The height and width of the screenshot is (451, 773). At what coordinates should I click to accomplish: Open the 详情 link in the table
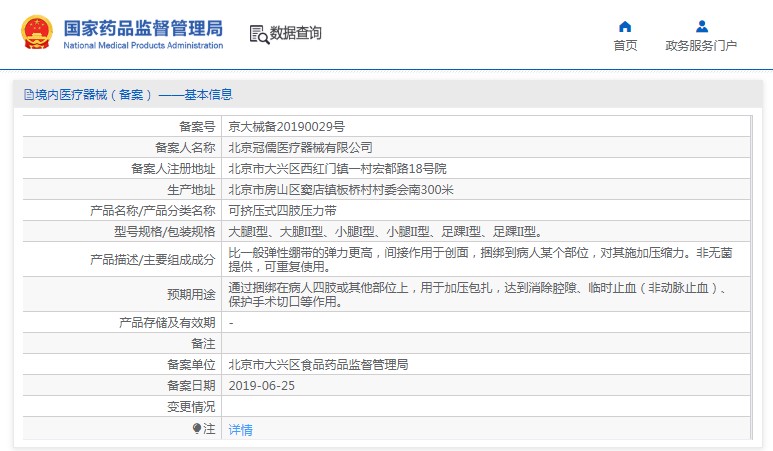point(240,429)
